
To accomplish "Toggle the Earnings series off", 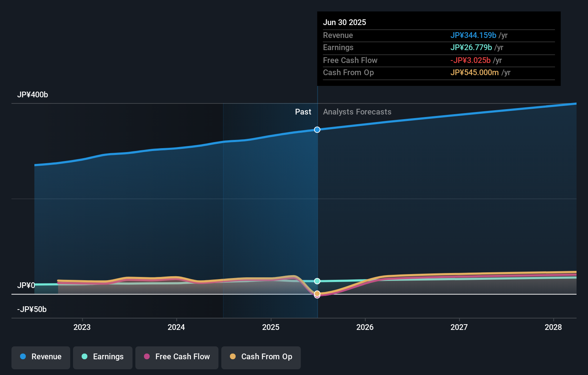I will coord(103,357).
